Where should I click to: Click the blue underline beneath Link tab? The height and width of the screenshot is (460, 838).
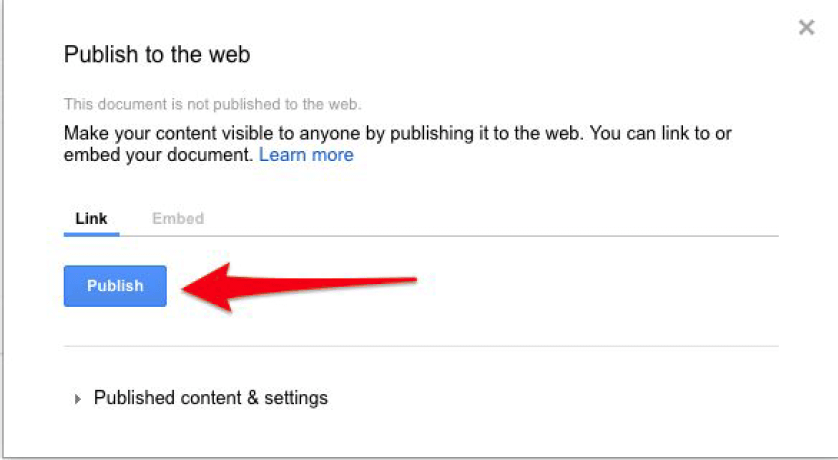[91, 234]
